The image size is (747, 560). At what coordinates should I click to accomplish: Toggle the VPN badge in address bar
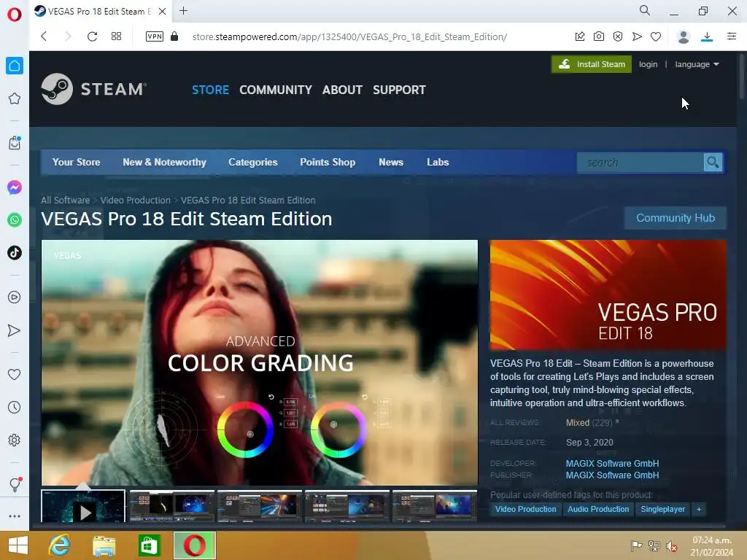pyautogui.click(x=155, y=36)
